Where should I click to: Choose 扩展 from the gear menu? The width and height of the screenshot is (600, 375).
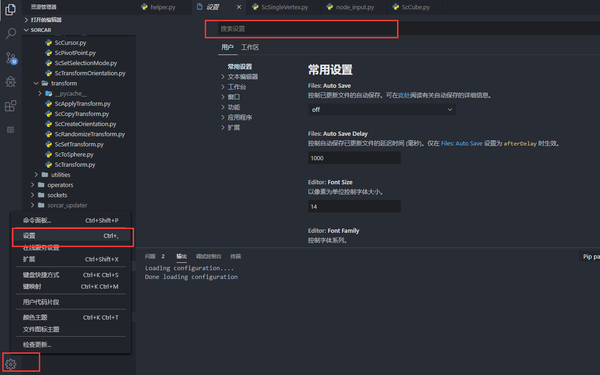[71, 259]
